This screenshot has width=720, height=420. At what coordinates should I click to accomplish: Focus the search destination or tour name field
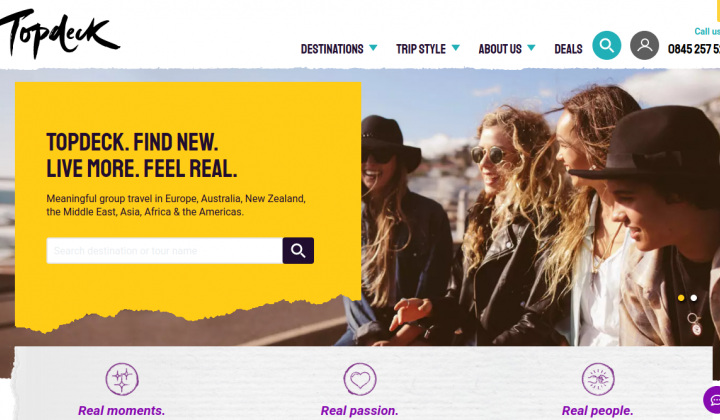[164, 251]
